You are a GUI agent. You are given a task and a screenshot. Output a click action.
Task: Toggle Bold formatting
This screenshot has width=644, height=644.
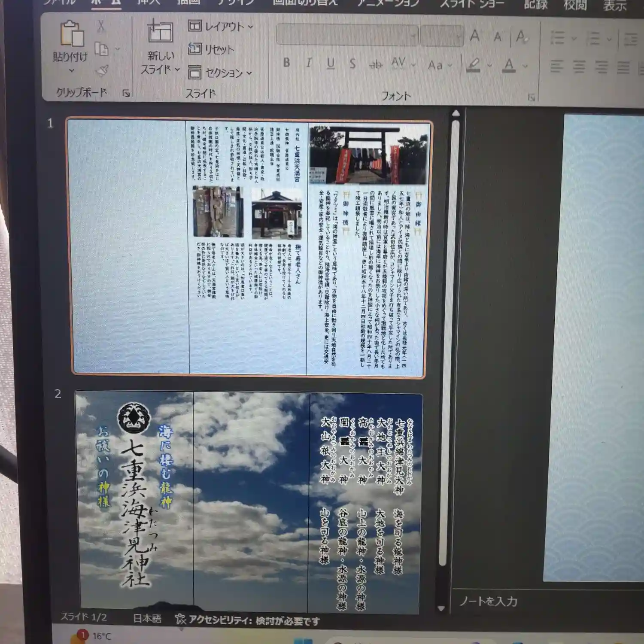coord(287,63)
